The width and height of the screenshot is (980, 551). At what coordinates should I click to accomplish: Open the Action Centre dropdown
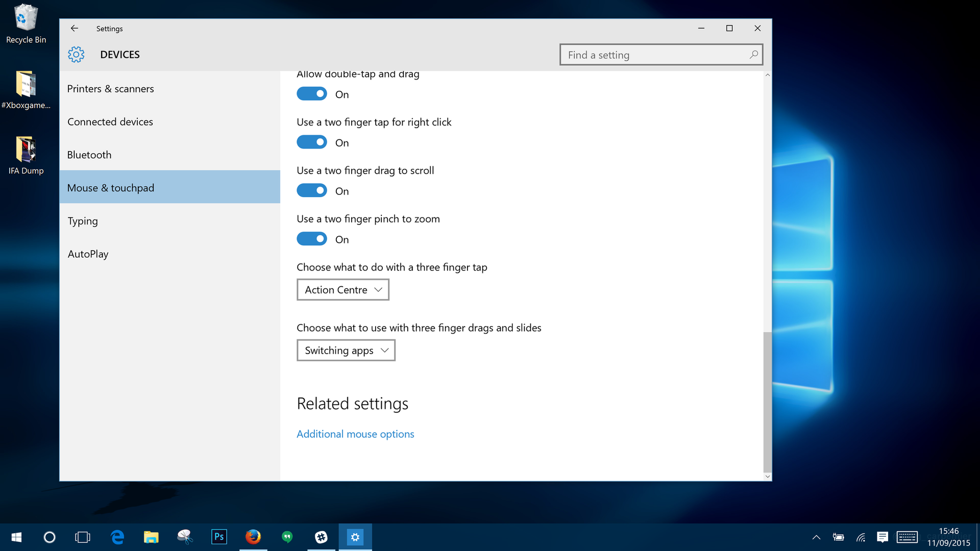point(342,289)
